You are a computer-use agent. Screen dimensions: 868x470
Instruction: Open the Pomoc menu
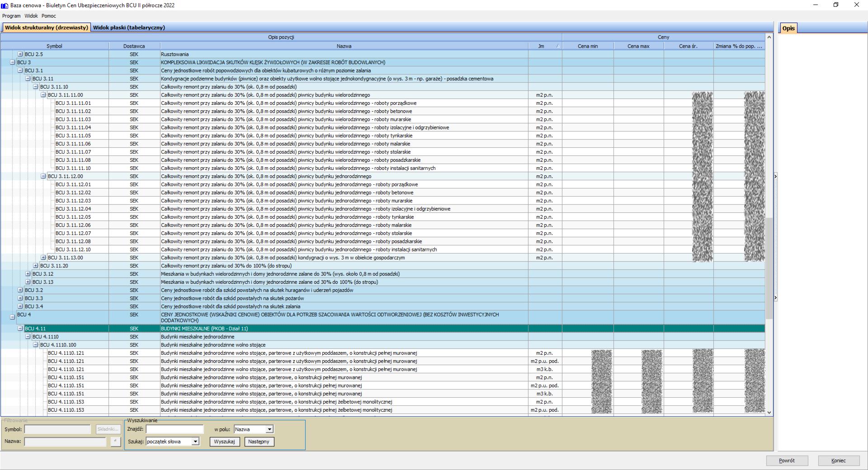point(49,16)
